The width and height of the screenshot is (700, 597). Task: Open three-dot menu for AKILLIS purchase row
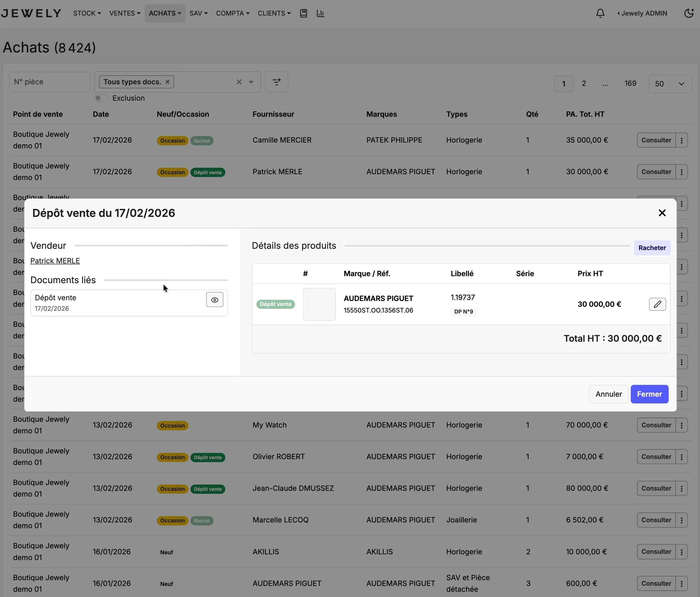(x=681, y=552)
